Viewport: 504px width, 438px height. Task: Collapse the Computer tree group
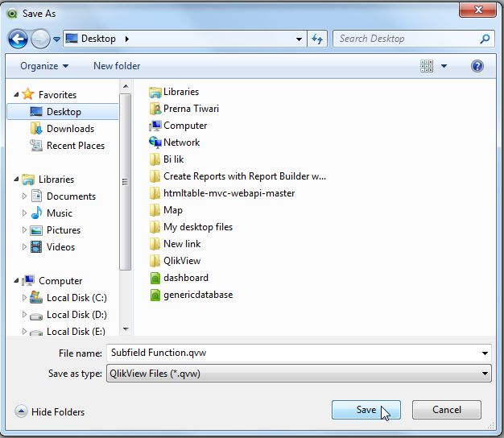tap(16, 280)
